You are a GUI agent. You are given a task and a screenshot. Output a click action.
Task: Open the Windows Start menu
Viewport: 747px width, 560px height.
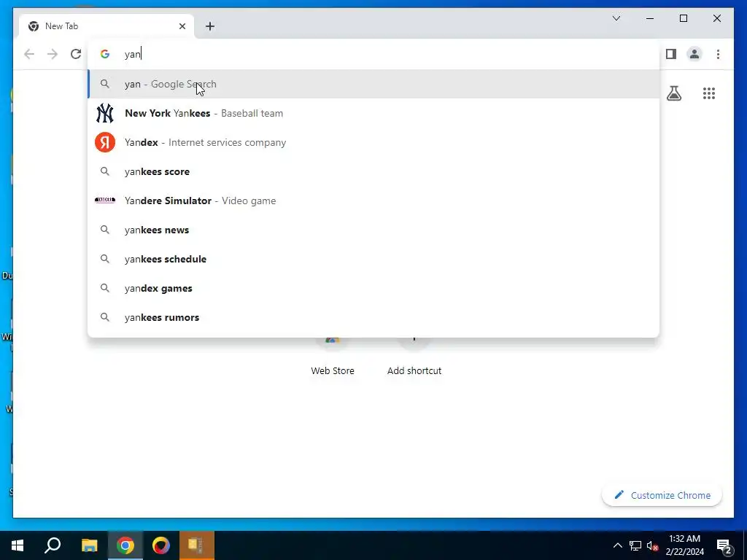(x=18, y=545)
